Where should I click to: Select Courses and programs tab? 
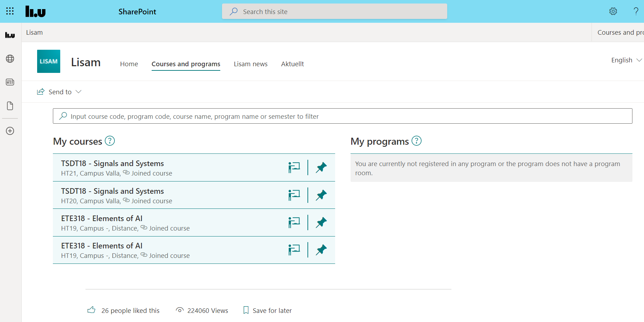point(186,64)
